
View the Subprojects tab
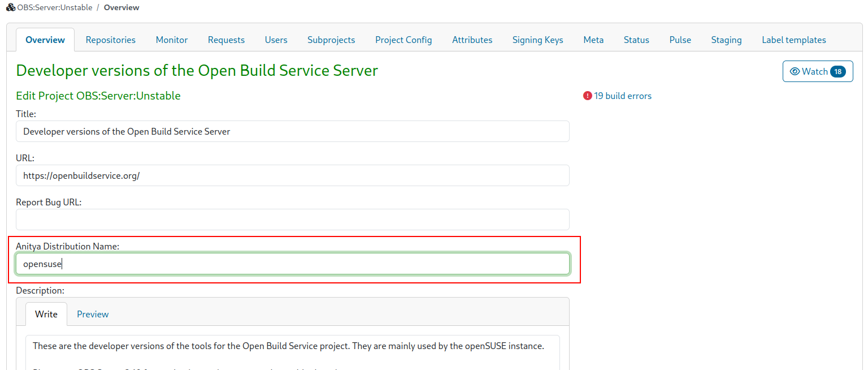click(x=331, y=40)
